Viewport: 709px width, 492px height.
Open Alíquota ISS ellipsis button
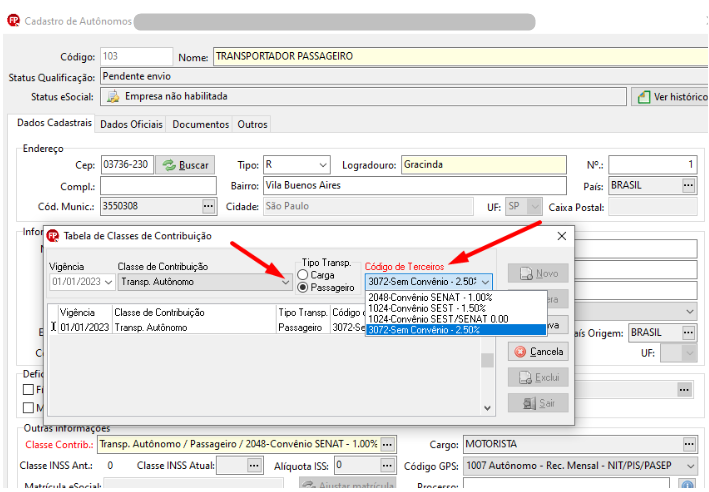pyautogui.click(x=387, y=465)
